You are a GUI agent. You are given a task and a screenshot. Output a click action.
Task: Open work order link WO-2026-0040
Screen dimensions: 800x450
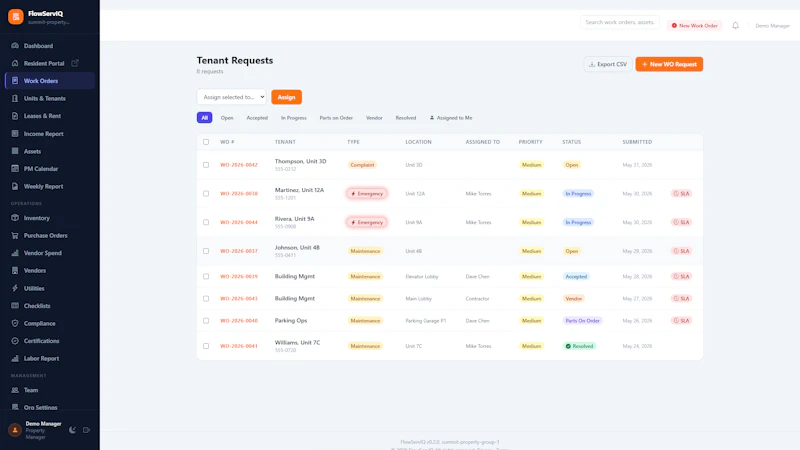click(x=239, y=321)
